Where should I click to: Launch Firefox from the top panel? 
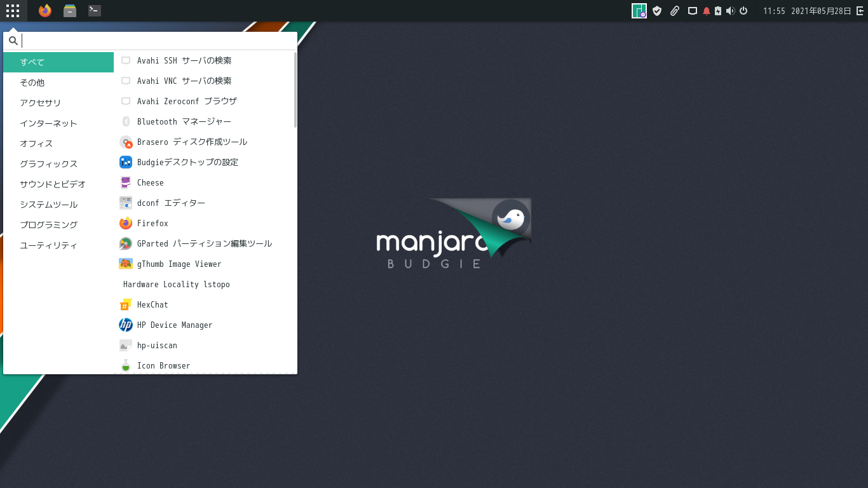[x=44, y=11]
